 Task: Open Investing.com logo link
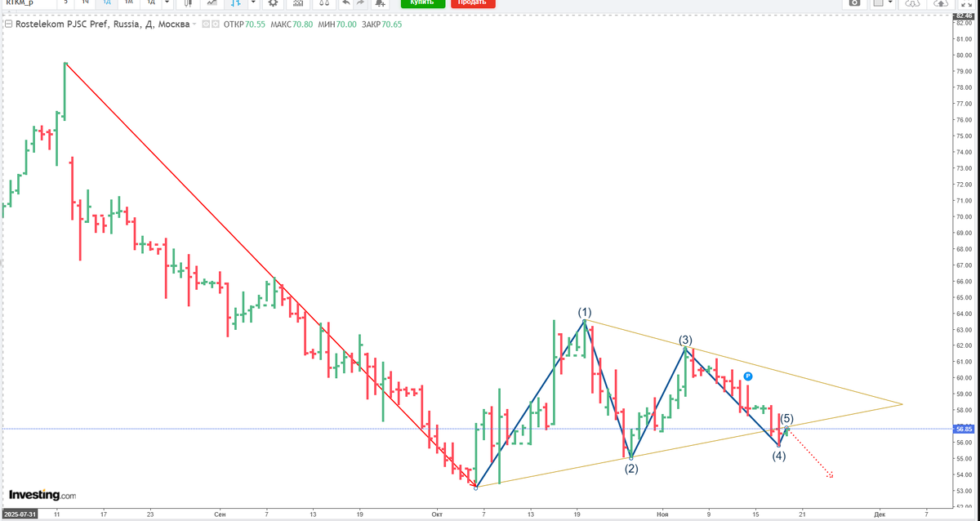point(42,495)
